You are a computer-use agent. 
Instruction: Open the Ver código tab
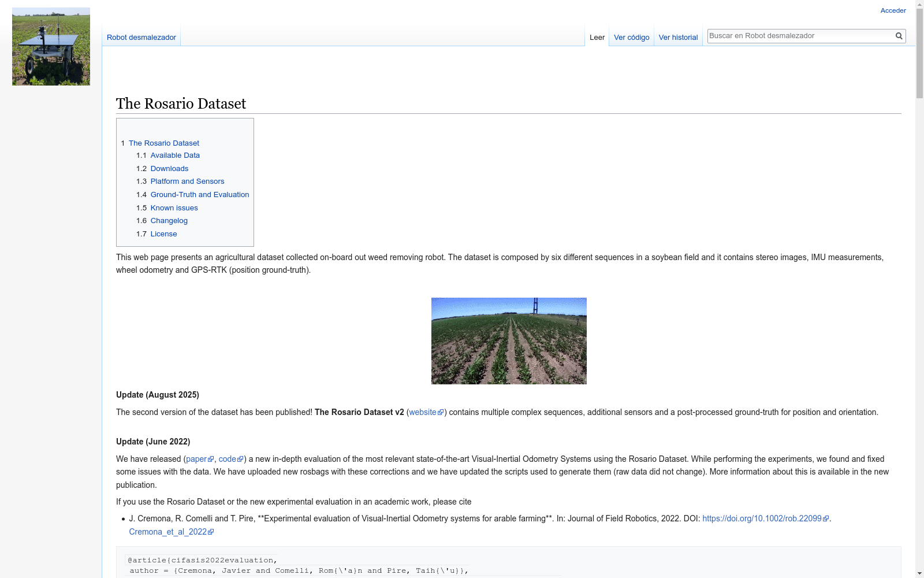[631, 37]
